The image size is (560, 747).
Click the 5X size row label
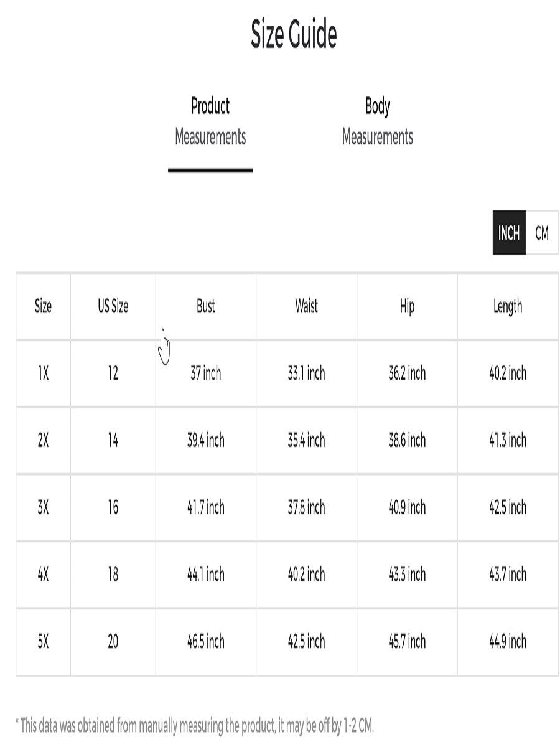click(43, 642)
